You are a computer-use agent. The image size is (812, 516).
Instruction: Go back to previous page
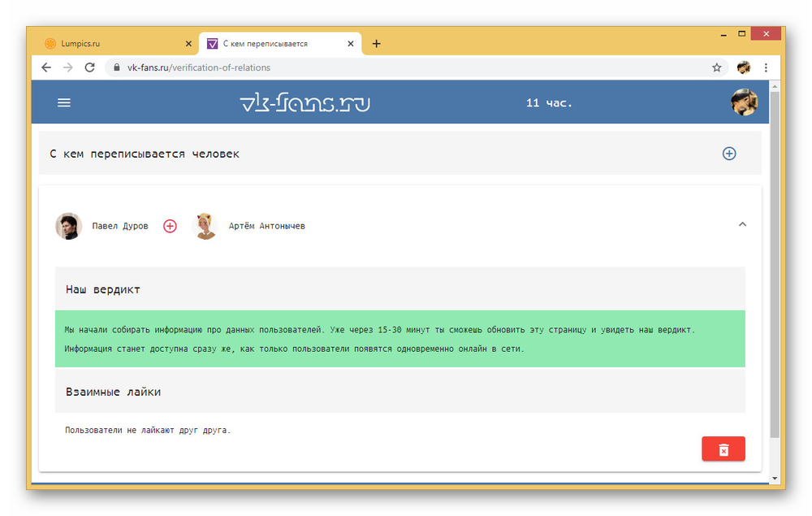pyautogui.click(x=46, y=67)
